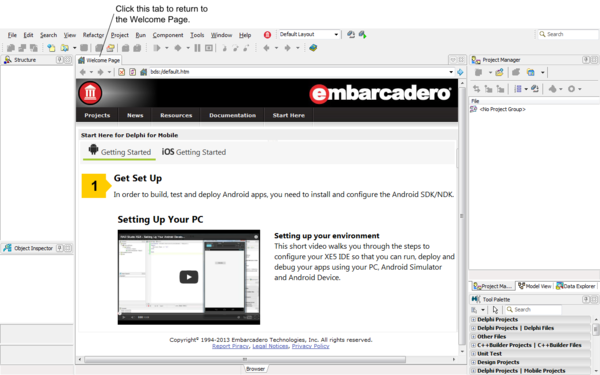The width and height of the screenshot is (600, 375).
Task: Click the Project Manager View folder icon
Action: click(x=531, y=72)
